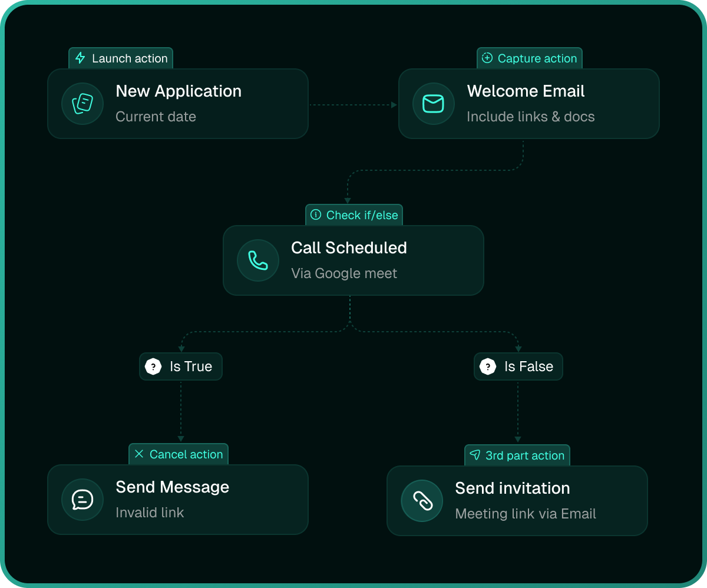Select the Launch action tag
The width and height of the screenshot is (707, 588).
click(121, 58)
